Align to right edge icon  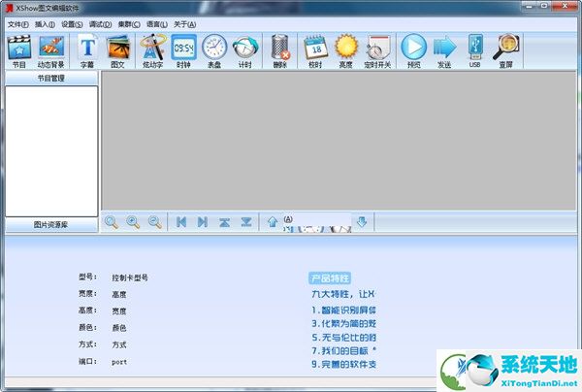(203, 222)
